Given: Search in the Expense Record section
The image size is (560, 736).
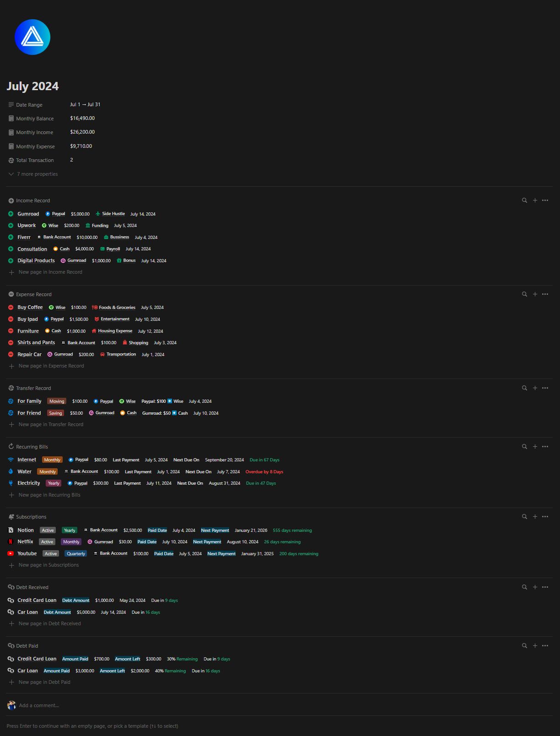Looking at the screenshot, I should [x=524, y=294].
